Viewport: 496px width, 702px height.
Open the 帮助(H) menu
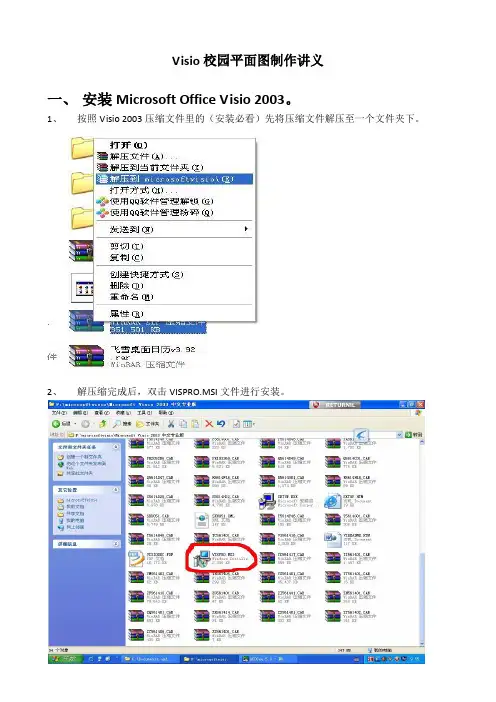click(166, 412)
